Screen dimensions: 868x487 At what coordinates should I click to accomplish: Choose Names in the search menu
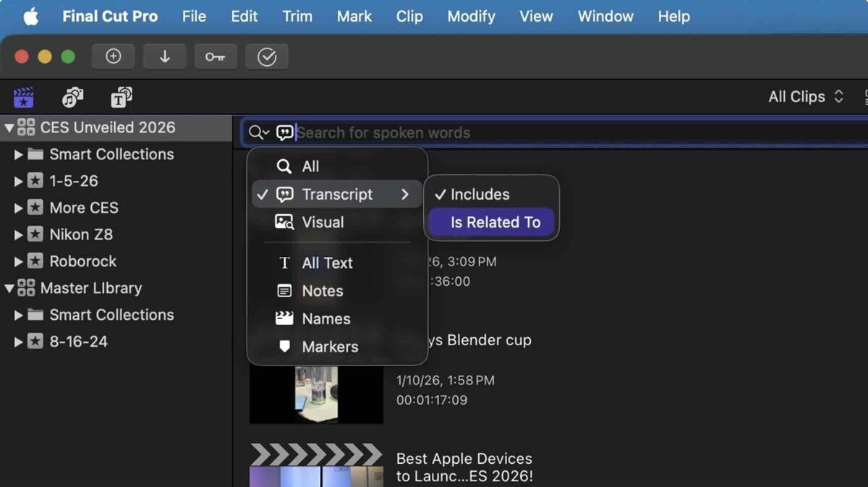[337, 318]
